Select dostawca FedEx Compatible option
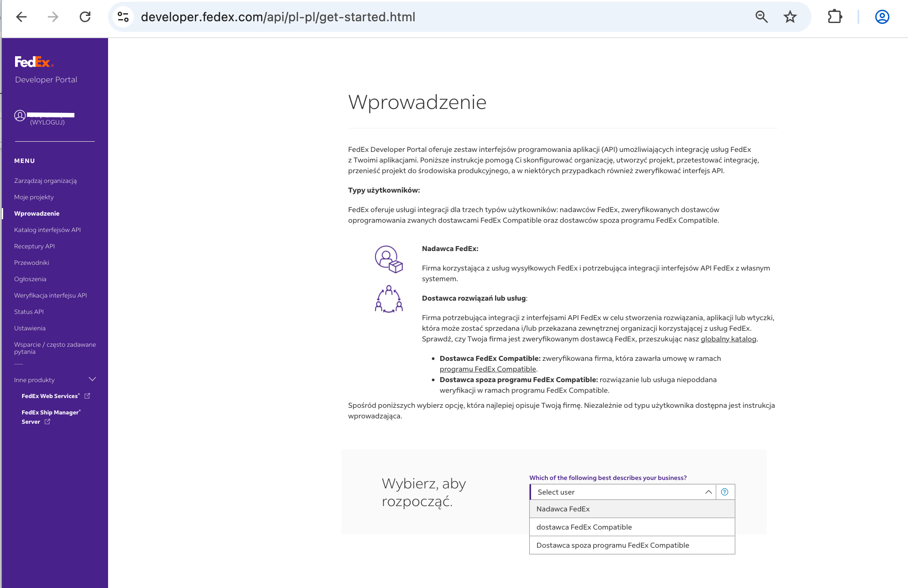This screenshot has height=588, width=908. click(x=584, y=527)
